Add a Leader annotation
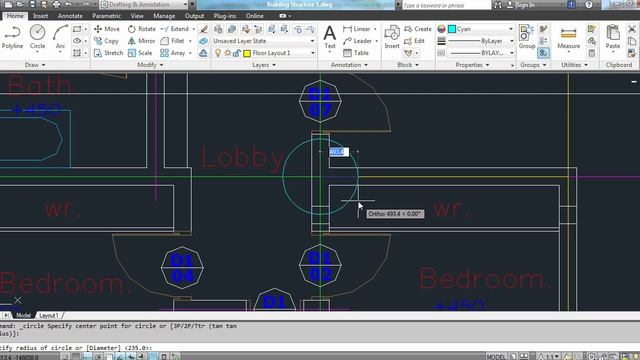The image size is (640, 360). point(358,41)
